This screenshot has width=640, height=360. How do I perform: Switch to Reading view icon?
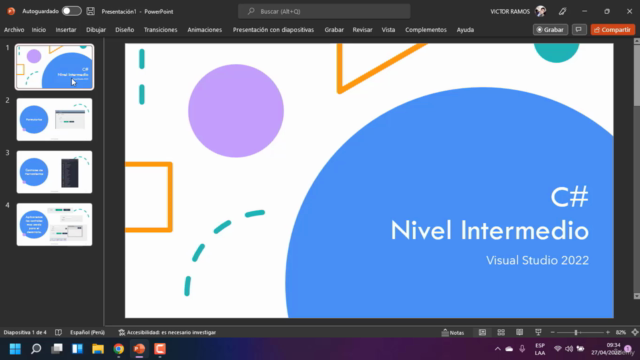tap(520, 333)
